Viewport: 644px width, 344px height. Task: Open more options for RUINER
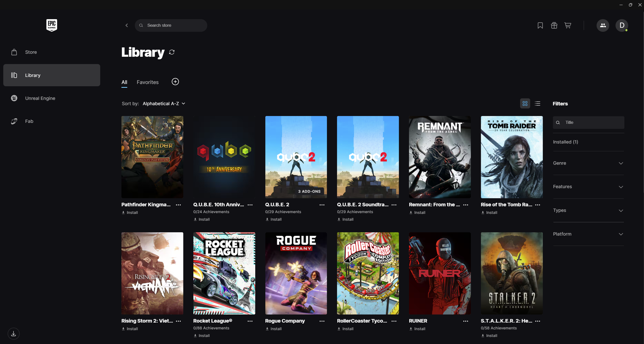coord(466,321)
